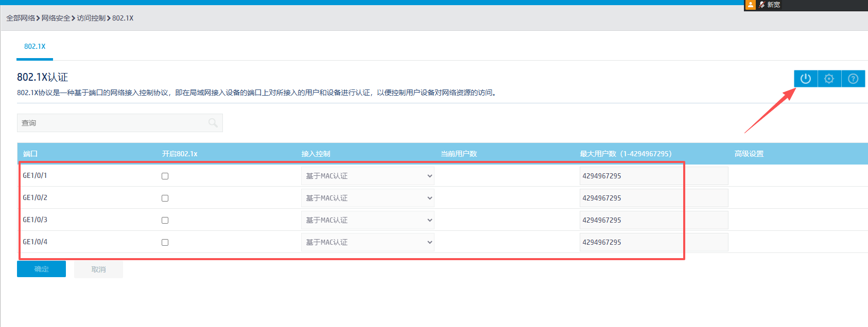This screenshot has width=868, height=327.
Task: Enable 802.1x checkbox for GE1/0/2
Action: point(165,198)
